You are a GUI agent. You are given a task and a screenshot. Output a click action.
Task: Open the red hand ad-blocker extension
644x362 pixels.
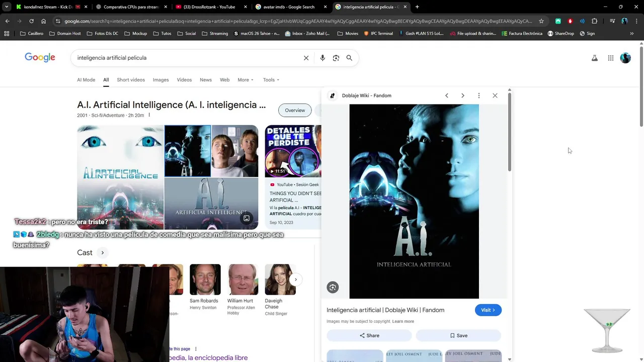[x=570, y=21]
